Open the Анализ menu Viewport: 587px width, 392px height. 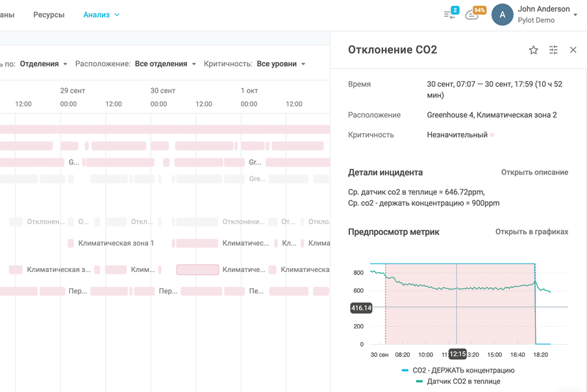(x=101, y=14)
